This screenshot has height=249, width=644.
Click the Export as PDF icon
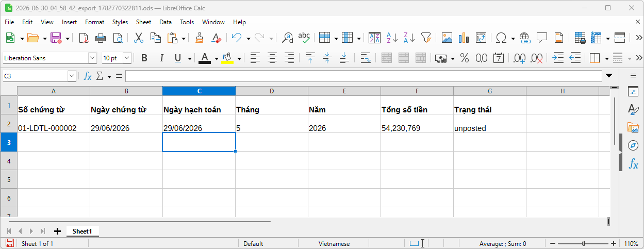pos(84,38)
